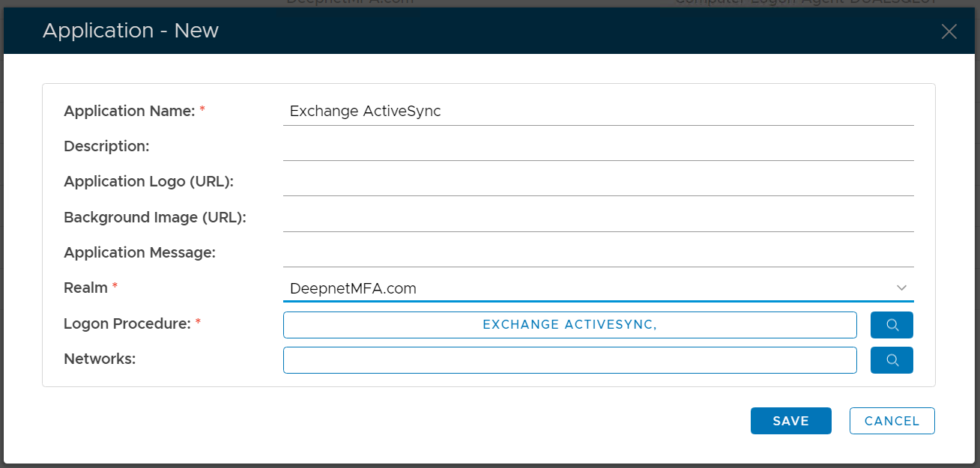Click the search icon beside Logon Procedure
Image resolution: width=980 pixels, height=468 pixels.
click(x=892, y=325)
